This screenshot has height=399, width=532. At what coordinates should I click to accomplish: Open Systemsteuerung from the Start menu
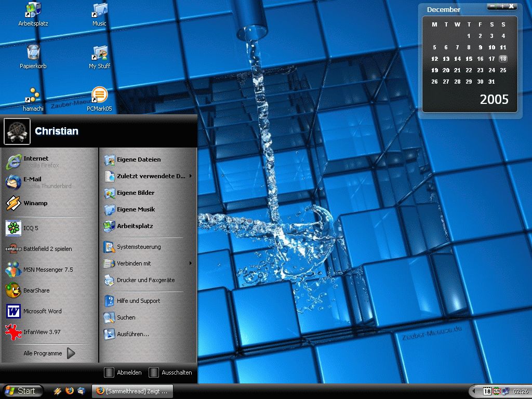tap(138, 247)
